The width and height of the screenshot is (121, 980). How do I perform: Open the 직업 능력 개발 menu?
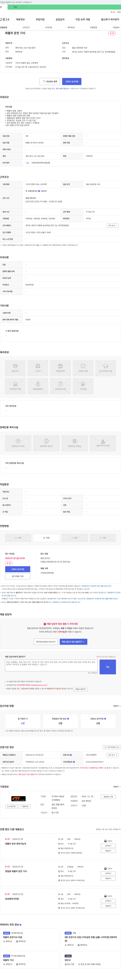(83, 19)
